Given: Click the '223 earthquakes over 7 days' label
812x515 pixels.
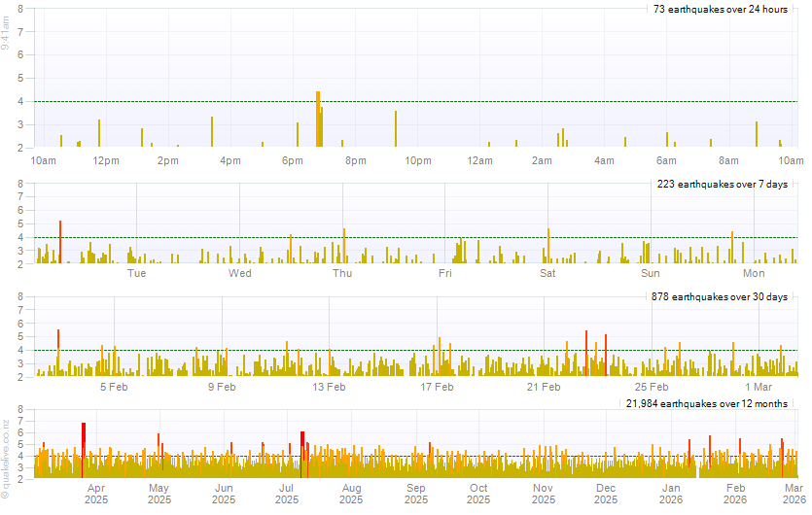Looking at the screenshot, I should (x=719, y=185).
